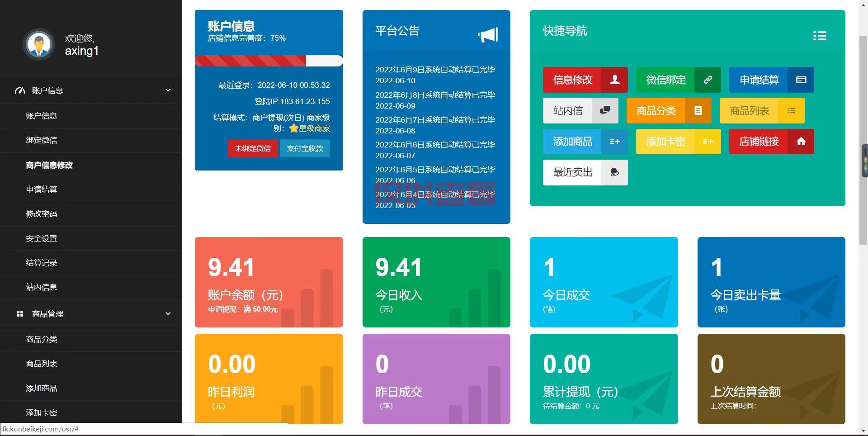868x436 pixels.
Task: Open the 2022年6月9日 settlement announcement
Action: tap(435, 70)
